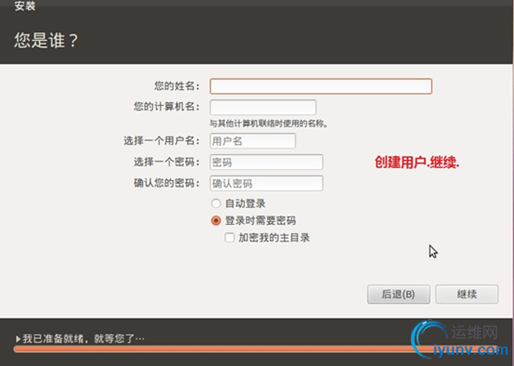Select the 登录时需要密码 radio option
This screenshot has height=366, width=514.
point(216,221)
